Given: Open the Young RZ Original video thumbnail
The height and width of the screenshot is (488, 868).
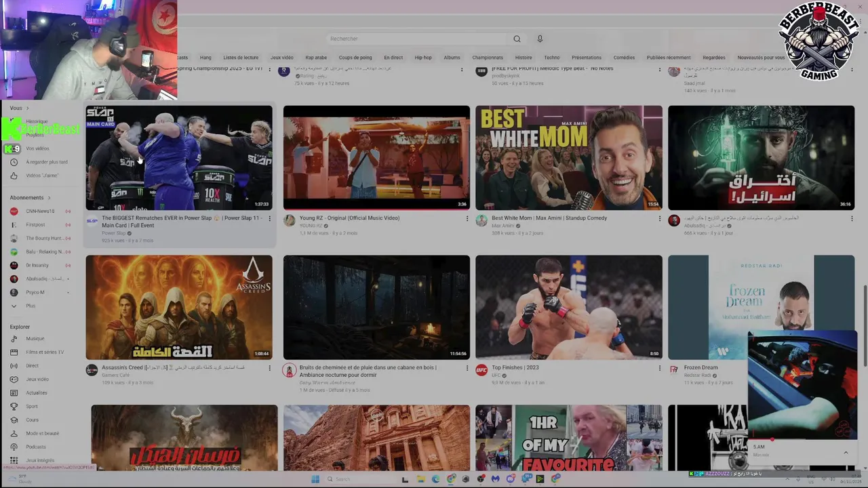Looking at the screenshot, I should click(x=376, y=157).
